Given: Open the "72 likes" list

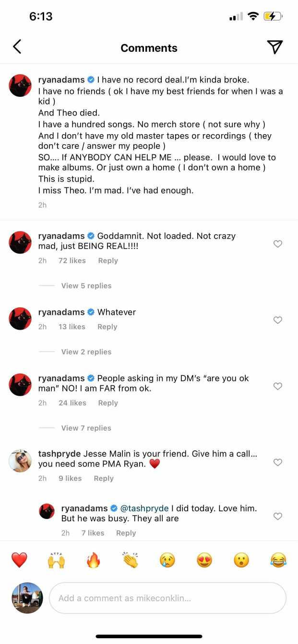Looking at the screenshot, I should tap(72, 261).
